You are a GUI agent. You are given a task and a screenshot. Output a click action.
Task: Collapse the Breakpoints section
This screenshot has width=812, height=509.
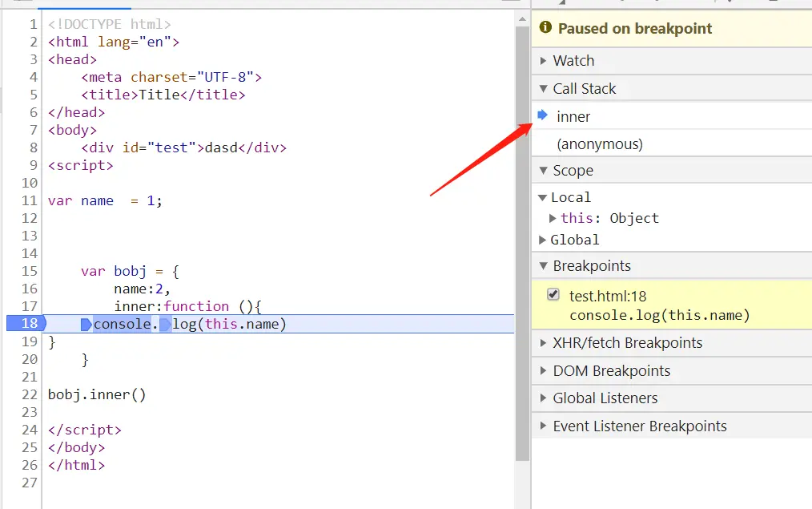[x=543, y=266]
